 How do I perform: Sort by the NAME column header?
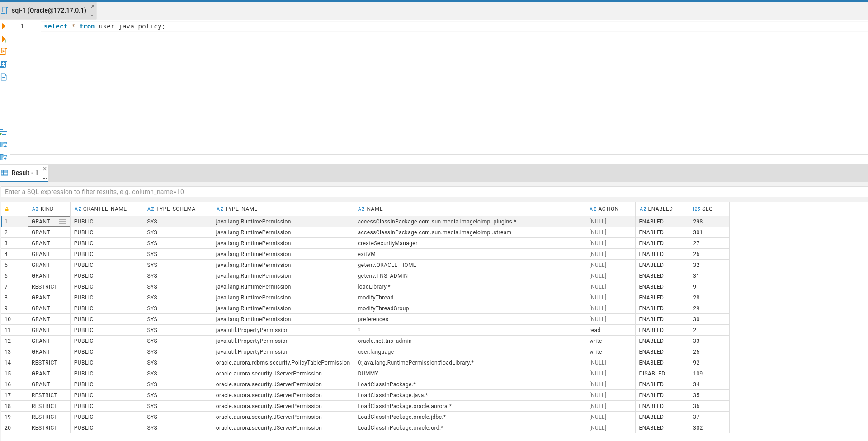[470, 209]
